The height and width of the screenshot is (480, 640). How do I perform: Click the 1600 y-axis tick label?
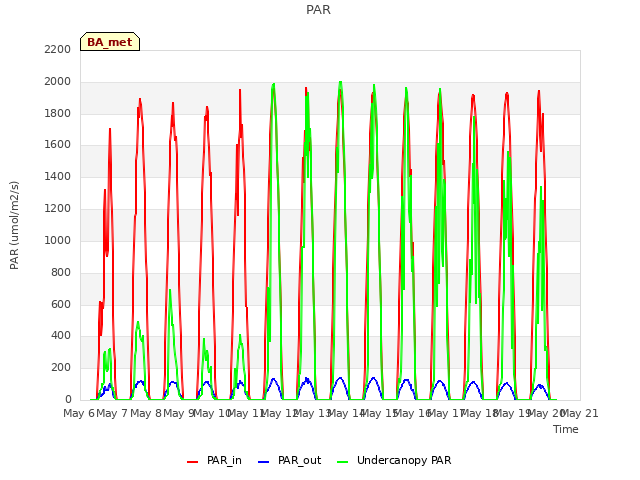pyautogui.click(x=58, y=144)
